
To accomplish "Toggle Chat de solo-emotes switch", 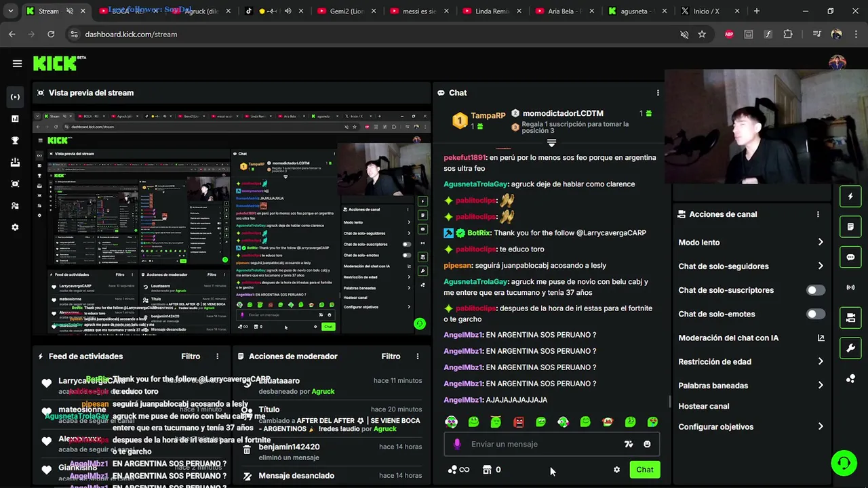I will (816, 314).
